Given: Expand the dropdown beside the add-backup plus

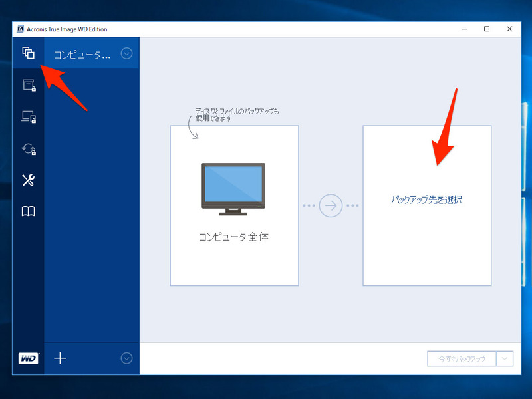Looking at the screenshot, I should tap(126, 358).
